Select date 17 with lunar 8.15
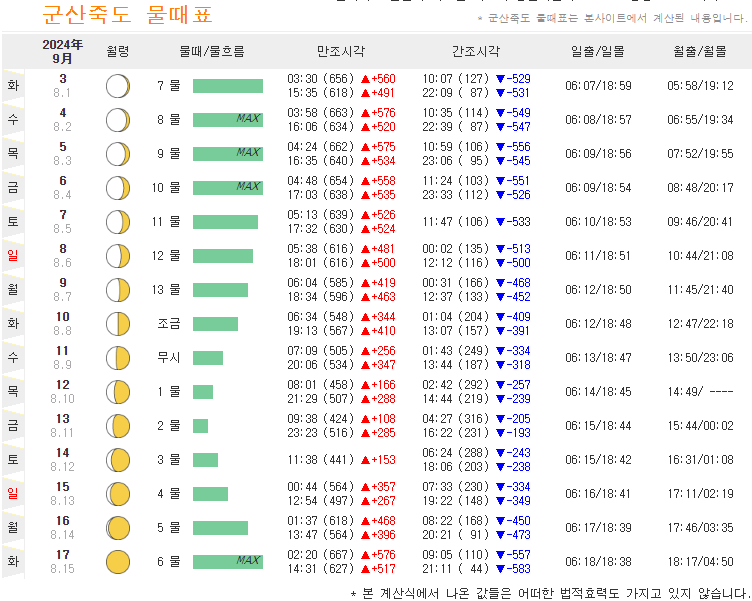The width and height of the screenshot is (752, 601). pyautogui.click(x=63, y=561)
